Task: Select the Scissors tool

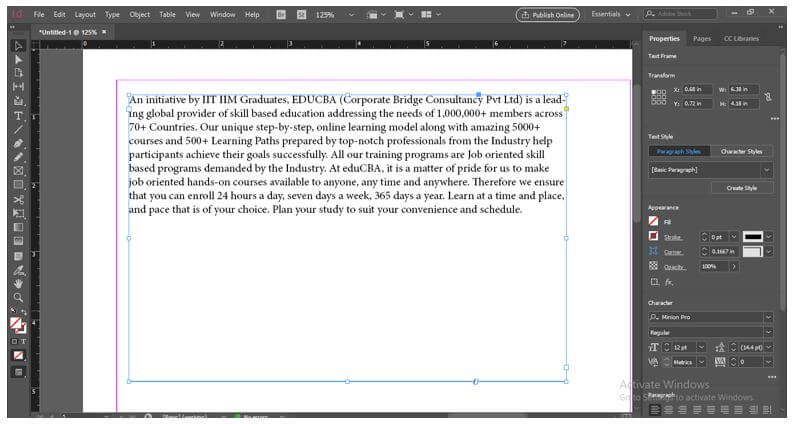Action: (18, 199)
